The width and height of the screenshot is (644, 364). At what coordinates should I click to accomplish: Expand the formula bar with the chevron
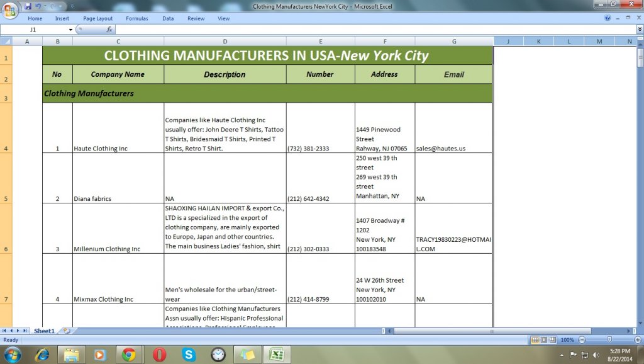(x=640, y=29)
